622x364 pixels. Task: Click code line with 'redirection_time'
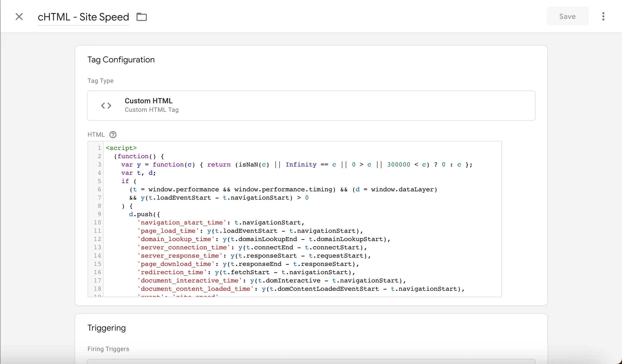tap(246, 272)
